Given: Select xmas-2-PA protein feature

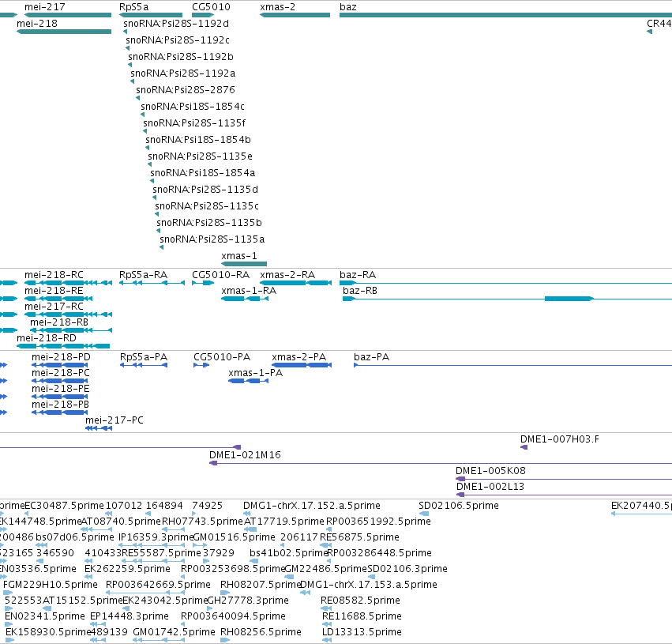Looking at the screenshot, I should pyautogui.click(x=302, y=365).
